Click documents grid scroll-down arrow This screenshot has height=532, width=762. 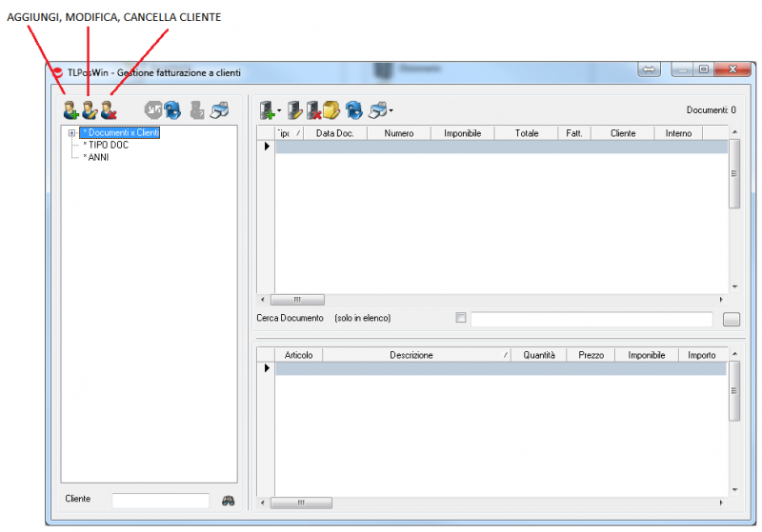coord(734,286)
